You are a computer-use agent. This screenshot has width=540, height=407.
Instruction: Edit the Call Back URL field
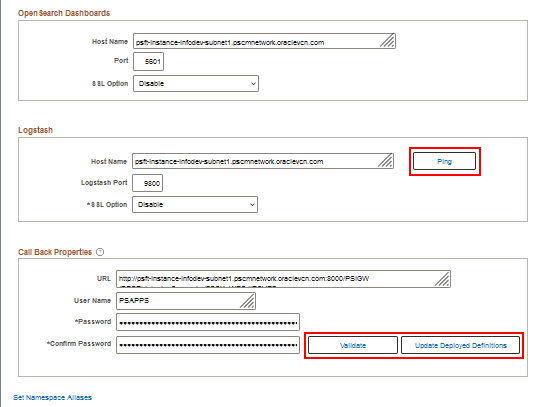pyautogui.click(x=283, y=279)
